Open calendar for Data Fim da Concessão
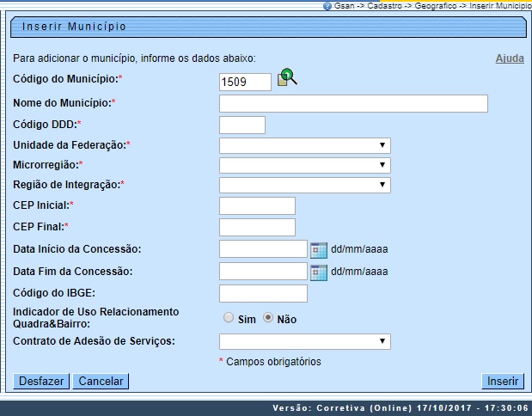This screenshot has width=532, height=416. [x=319, y=272]
